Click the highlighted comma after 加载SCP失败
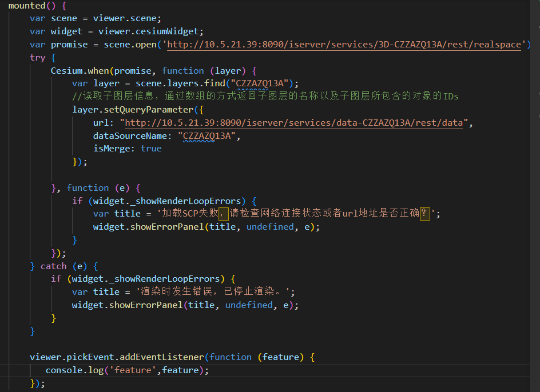 point(224,213)
